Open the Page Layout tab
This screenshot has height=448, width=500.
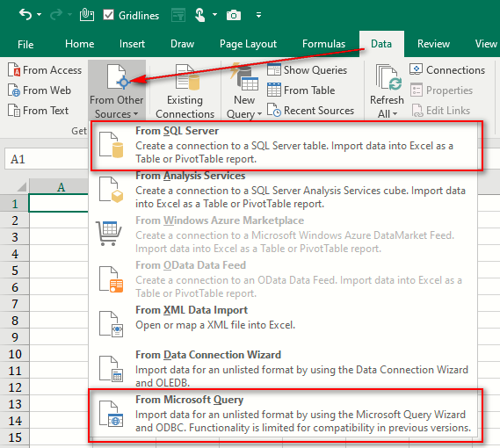click(x=248, y=44)
